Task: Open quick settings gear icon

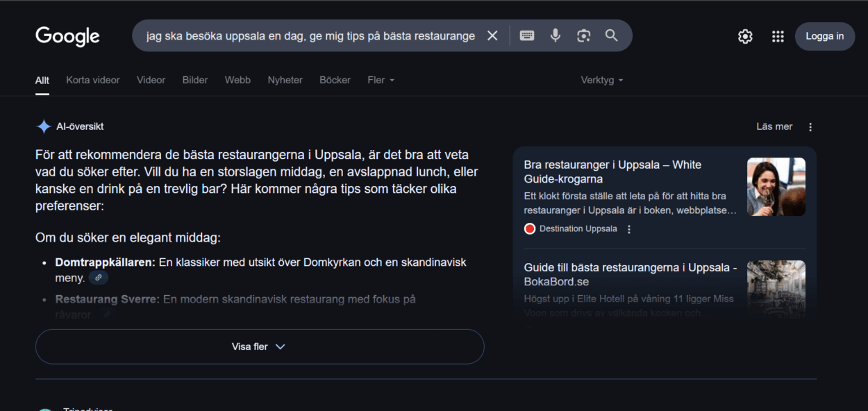Action: [745, 37]
